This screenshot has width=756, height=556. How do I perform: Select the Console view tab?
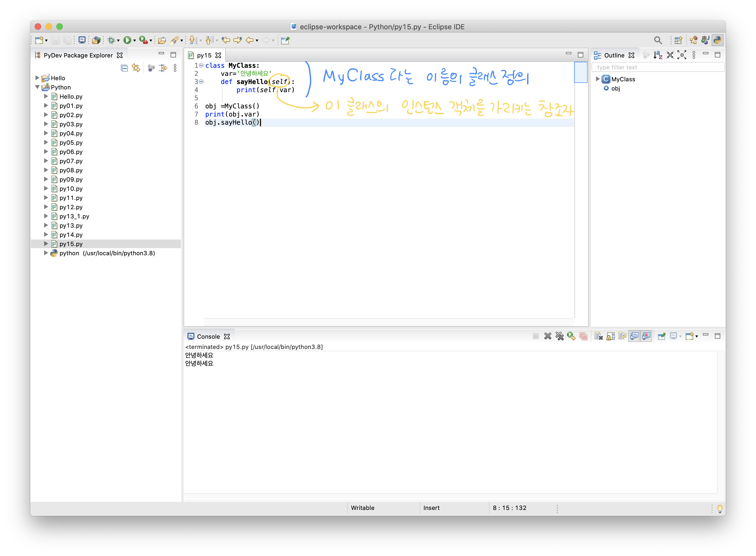point(208,337)
